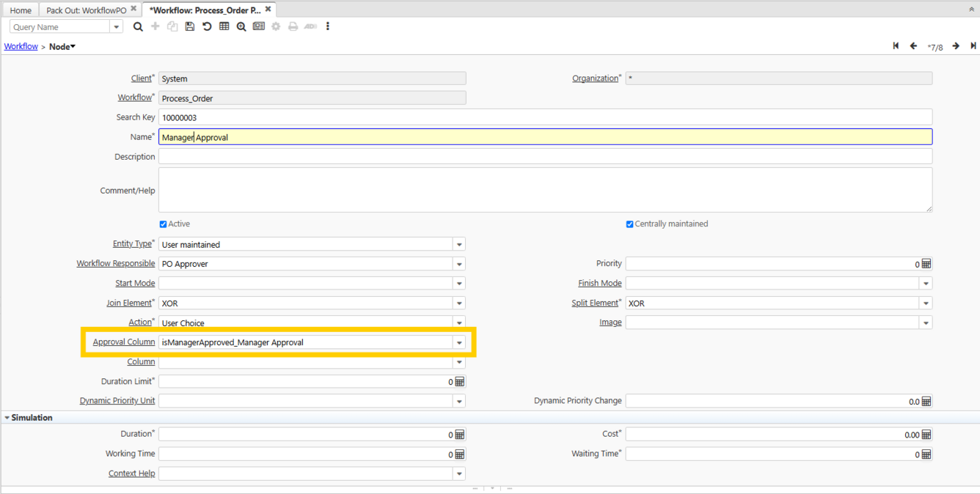Jump to the first record
The width and height of the screenshot is (980, 494).
pyautogui.click(x=896, y=46)
